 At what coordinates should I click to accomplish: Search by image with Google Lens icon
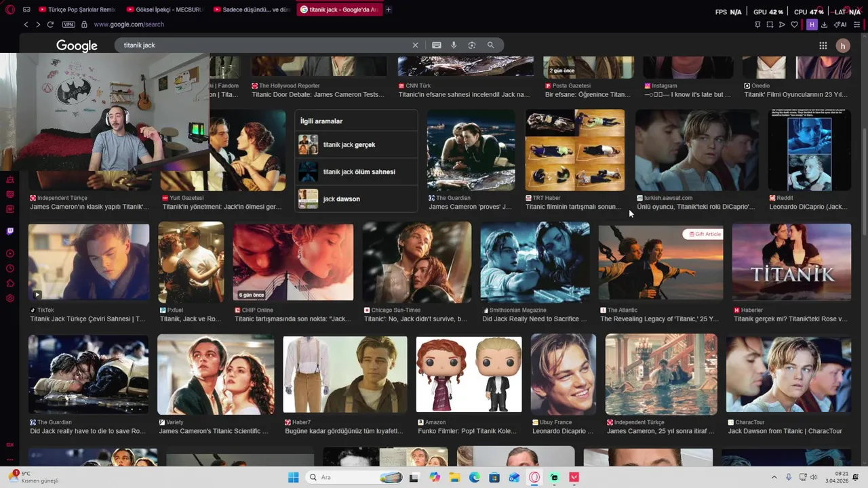pyautogui.click(x=472, y=45)
